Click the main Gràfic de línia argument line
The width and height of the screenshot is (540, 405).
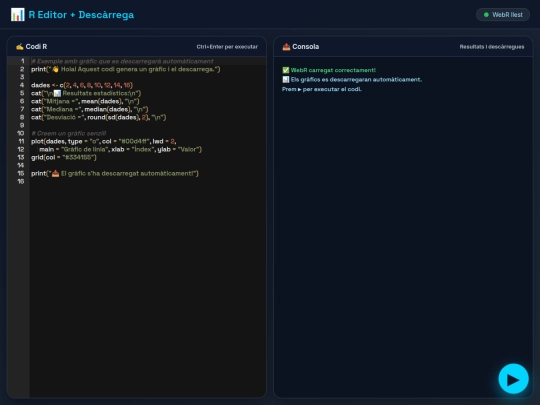pyautogui.click(x=121, y=149)
